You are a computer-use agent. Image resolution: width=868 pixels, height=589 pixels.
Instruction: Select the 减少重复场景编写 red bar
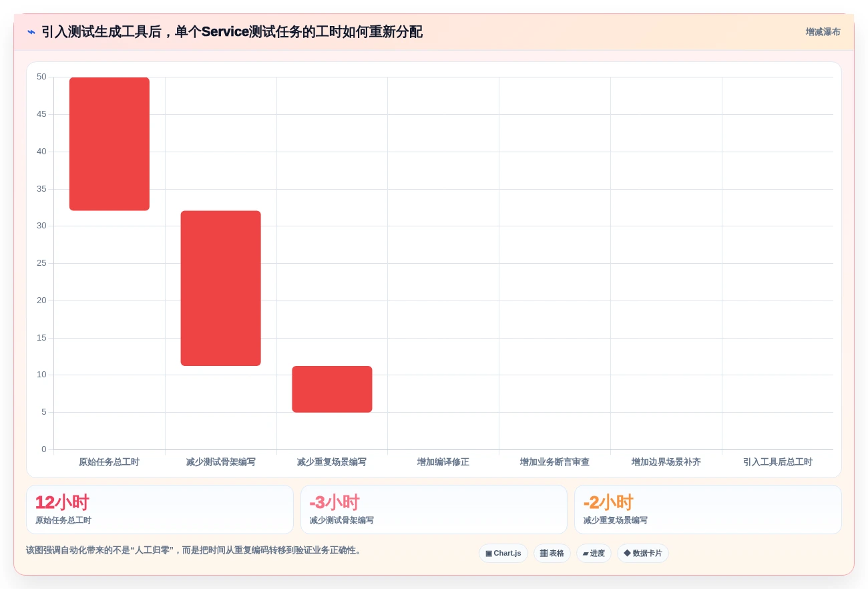pos(332,389)
